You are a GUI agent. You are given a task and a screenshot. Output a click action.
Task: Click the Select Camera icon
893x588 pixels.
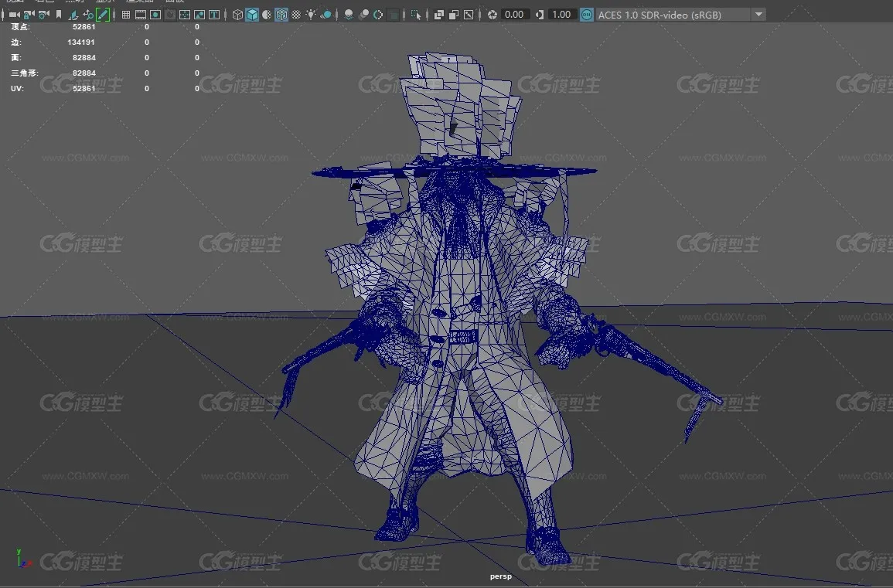coord(14,15)
